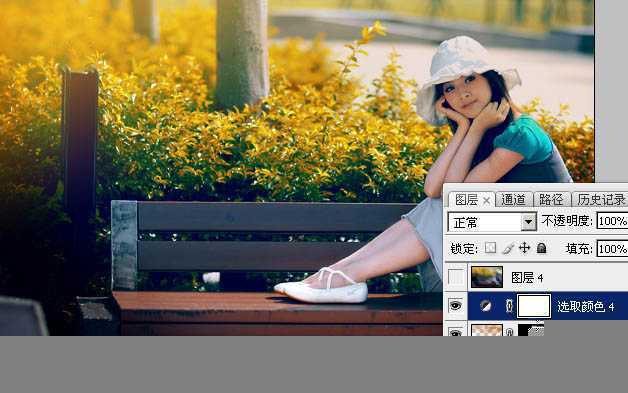This screenshot has width=628, height=393.
Task: Open the 正常 blend mode dropdown
Action: 492,222
